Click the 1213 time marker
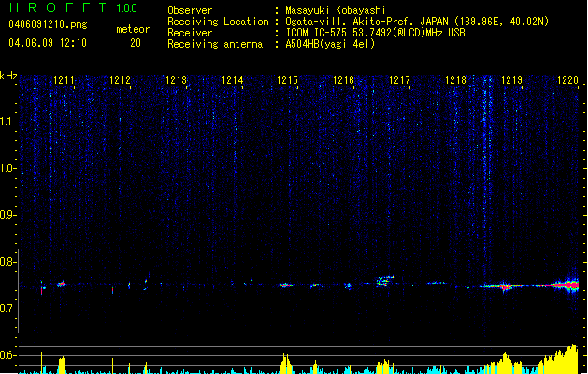The image size is (588, 374). [177, 80]
